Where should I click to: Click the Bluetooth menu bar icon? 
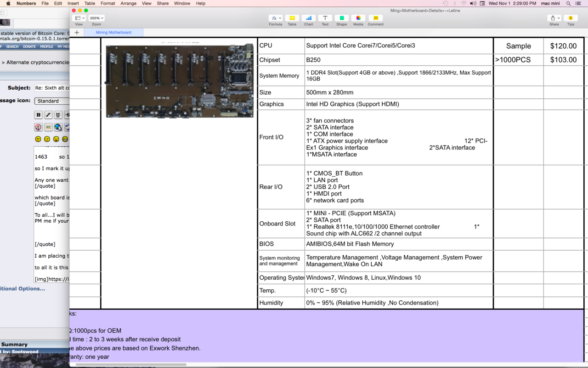click(454, 3)
